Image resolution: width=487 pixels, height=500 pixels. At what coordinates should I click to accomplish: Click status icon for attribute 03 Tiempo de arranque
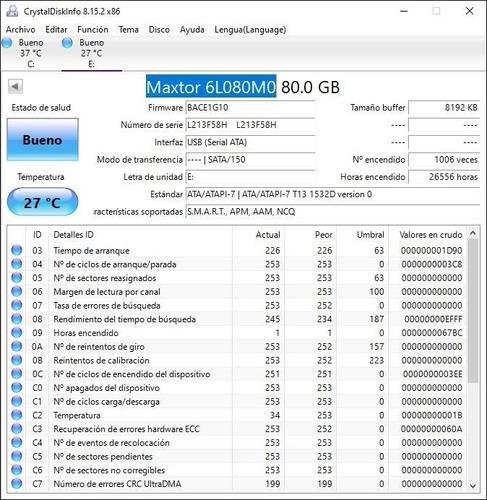[x=17, y=250]
